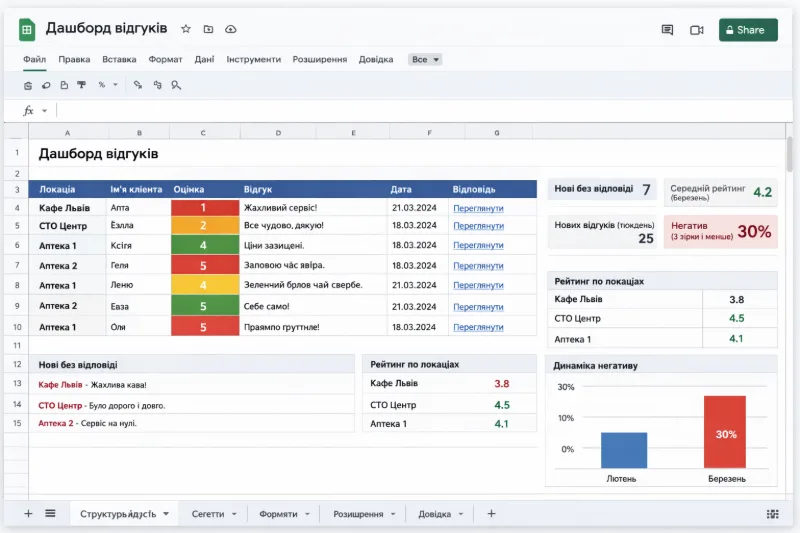Star the document Дашборд відгуків
Image resolution: width=800 pixels, height=533 pixels.
pyautogui.click(x=186, y=30)
